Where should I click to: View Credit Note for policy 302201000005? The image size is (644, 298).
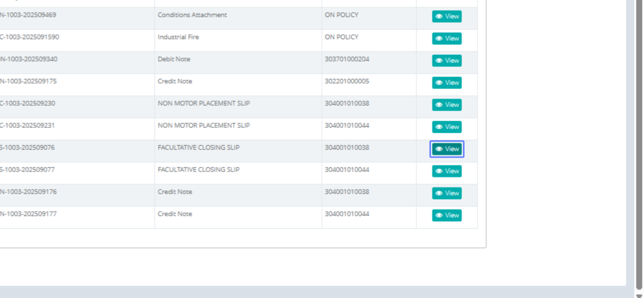point(447,83)
